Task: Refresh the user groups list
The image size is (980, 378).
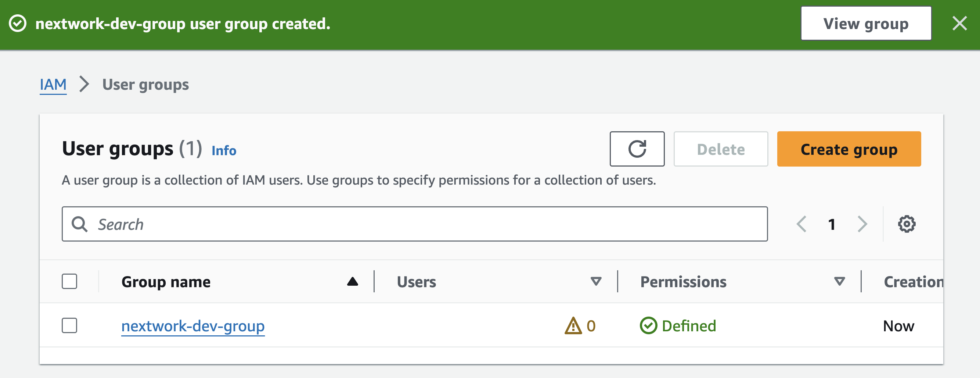Action: 637,149
